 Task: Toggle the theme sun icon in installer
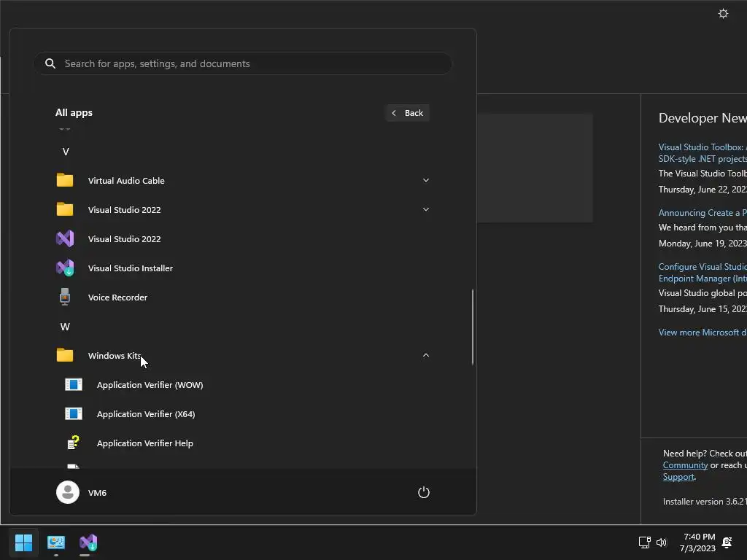click(x=723, y=13)
